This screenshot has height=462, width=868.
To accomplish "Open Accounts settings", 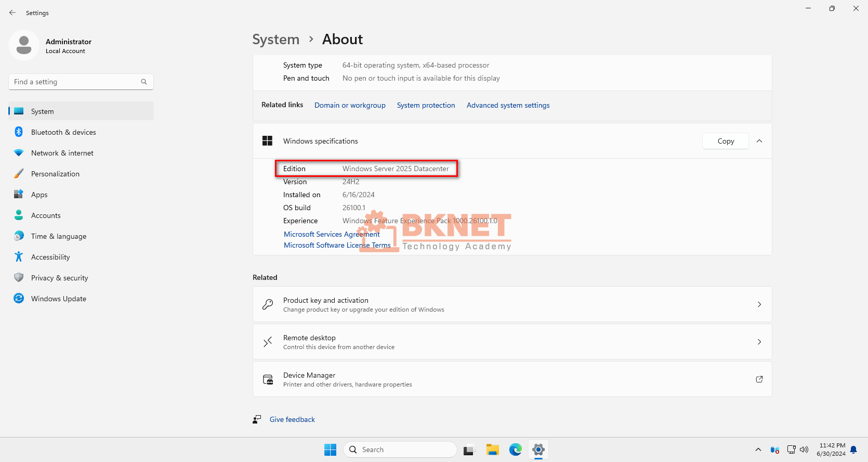I will (81, 215).
